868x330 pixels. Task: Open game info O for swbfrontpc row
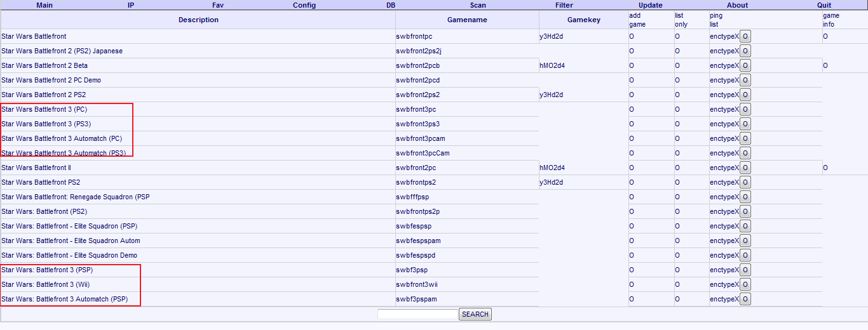point(825,37)
